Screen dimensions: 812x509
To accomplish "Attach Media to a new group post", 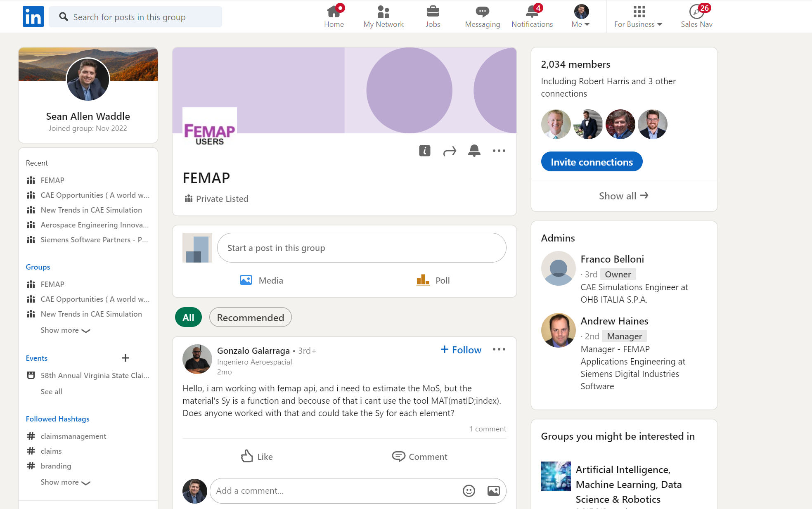I will [261, 280].
